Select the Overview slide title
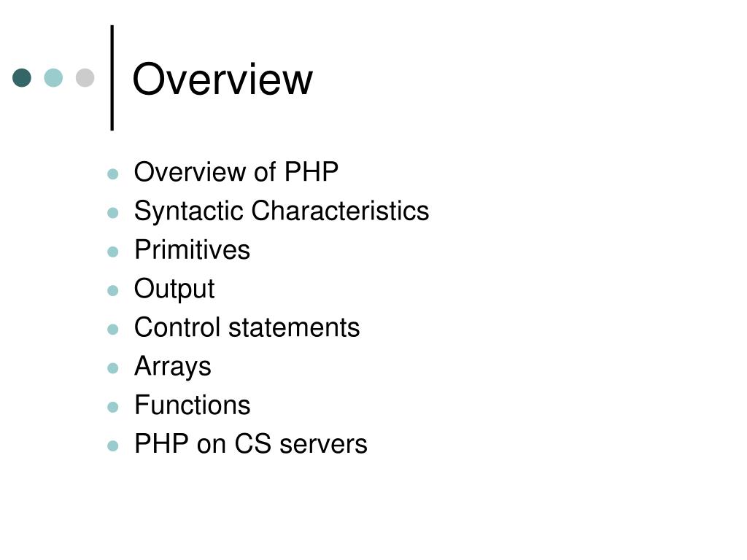Viewport: 747px width, 560px height. click(222, 79)
